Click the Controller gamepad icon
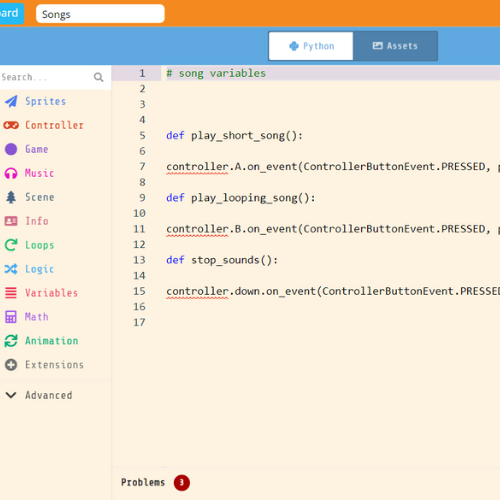The width and height of the screenshot is (500, 500). pos(11,125)
